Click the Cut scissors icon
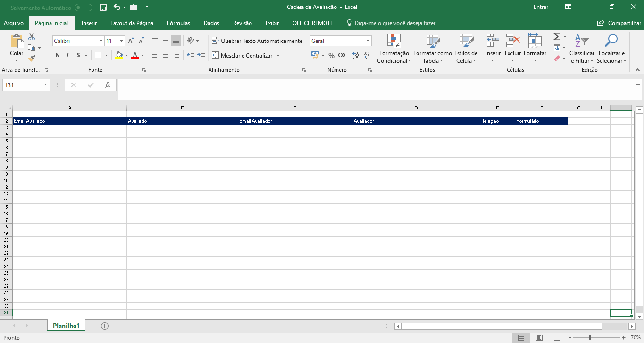Viewport: 644px width, 343px height. pyautogui.click(x=32, y=37)
